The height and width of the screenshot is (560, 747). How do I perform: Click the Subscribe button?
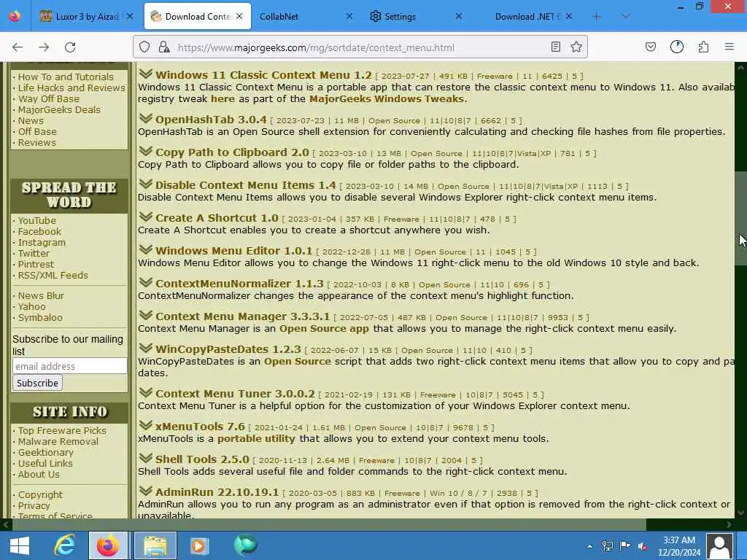point(38,383)
